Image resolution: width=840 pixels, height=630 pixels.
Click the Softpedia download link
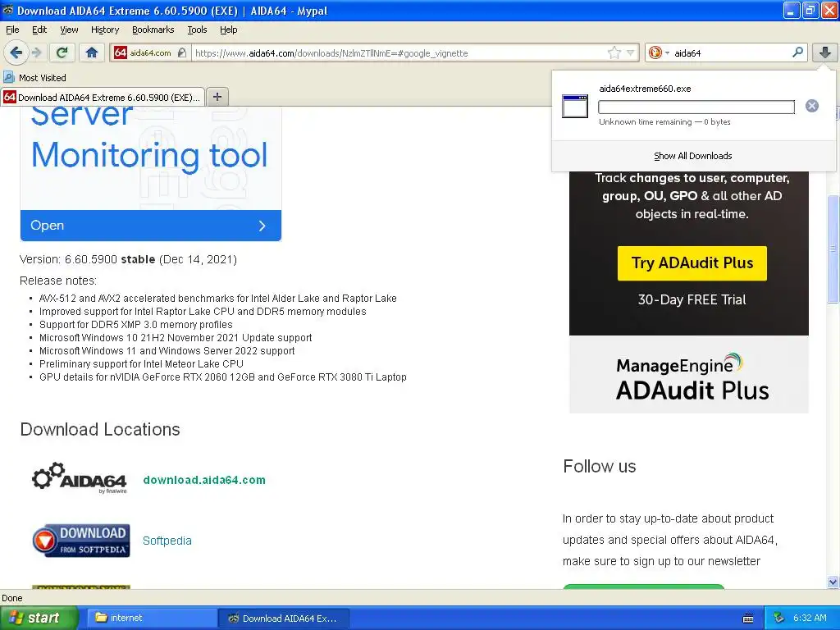(x=167, y=541)
